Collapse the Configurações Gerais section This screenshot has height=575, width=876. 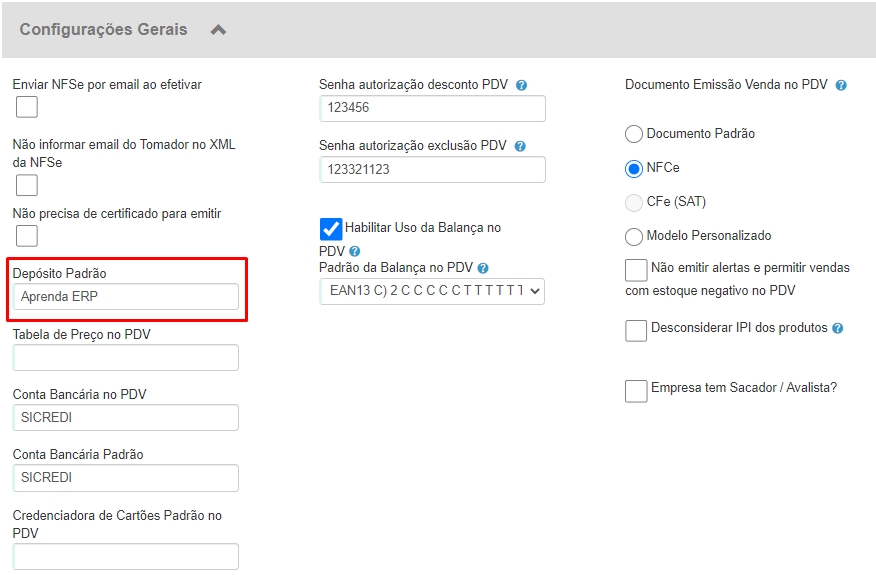tap(218, 30)
